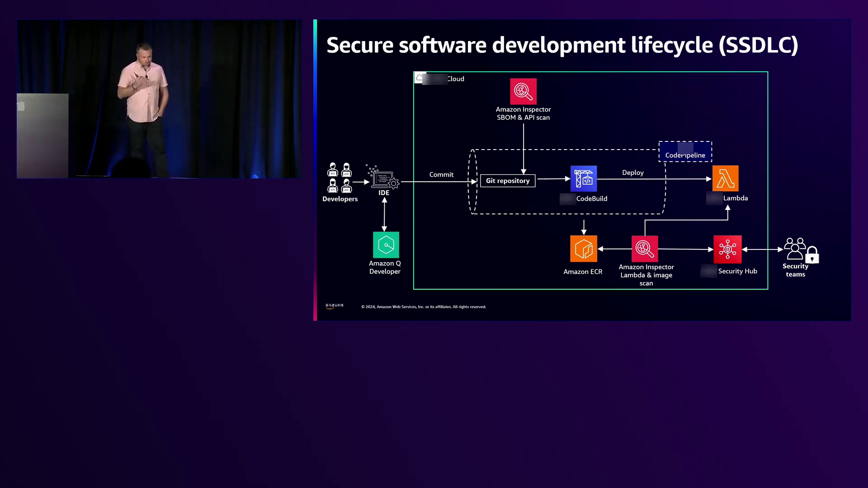Click the Security Hub icon
868x488 pixels.
pyautogui.click(x=727, y=249)
